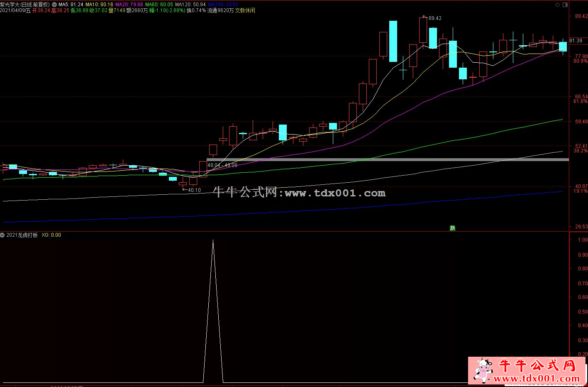
Task: Click the date 2021/04/09/五
Action: point(15,10)
